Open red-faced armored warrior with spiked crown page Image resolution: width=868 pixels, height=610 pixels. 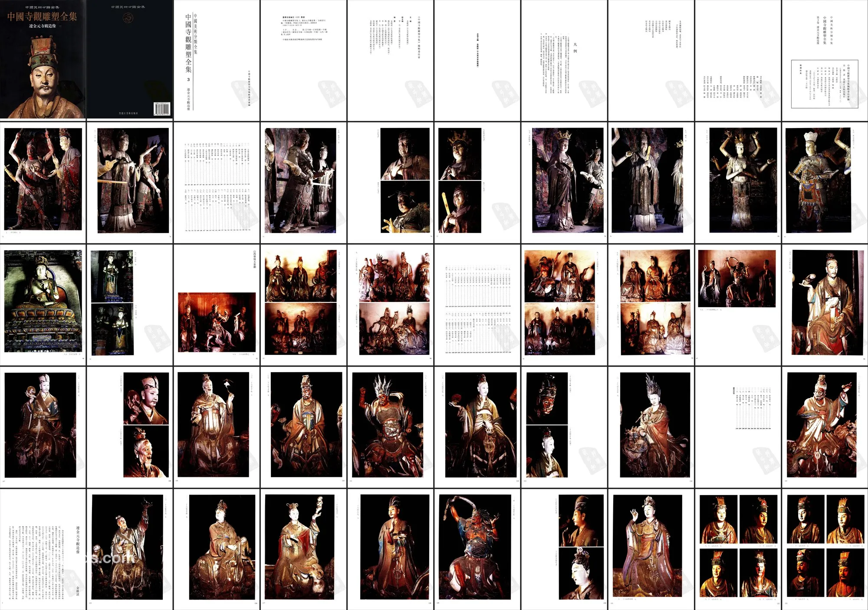point(387,425)
